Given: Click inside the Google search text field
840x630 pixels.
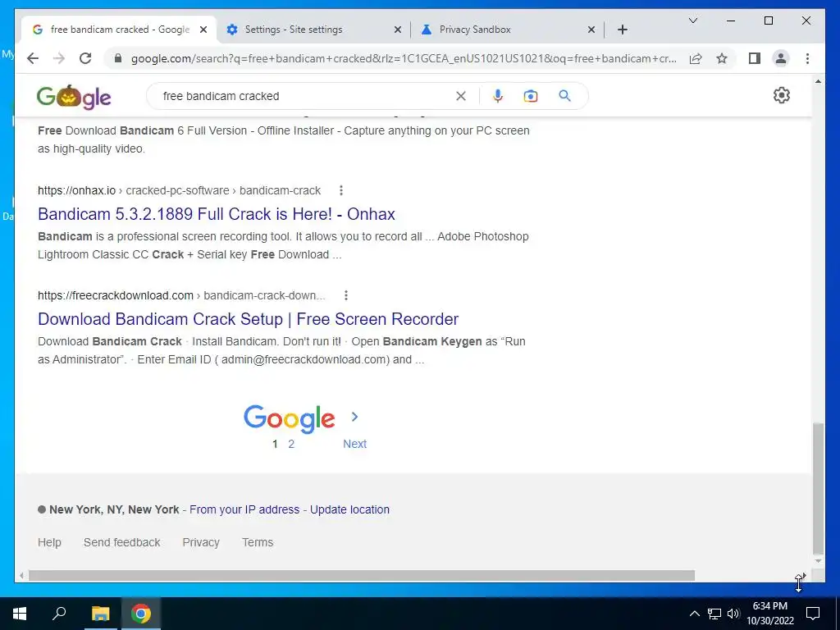Looking at the screenshot, I should click(x=305, y=96).
